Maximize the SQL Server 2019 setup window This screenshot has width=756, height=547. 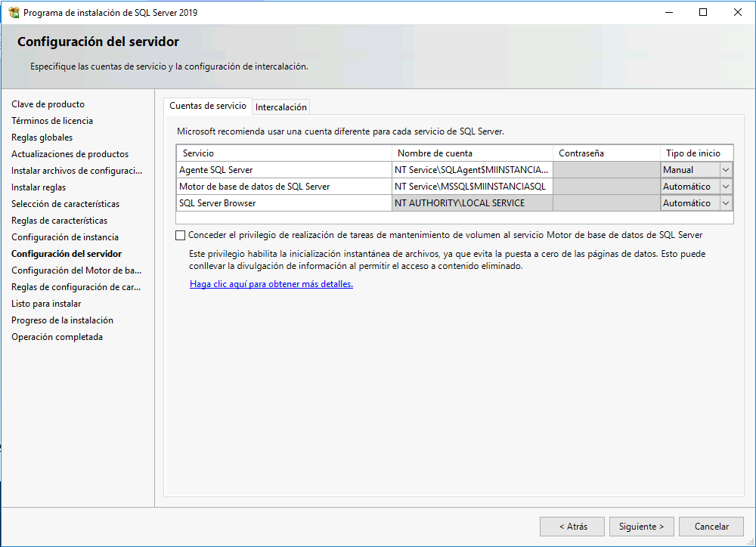click(703, 13)
